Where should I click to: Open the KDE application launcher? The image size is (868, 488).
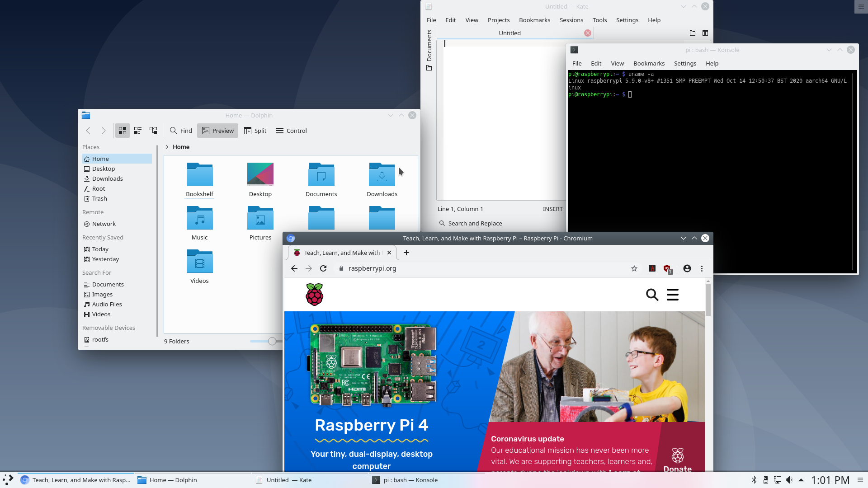8,480
